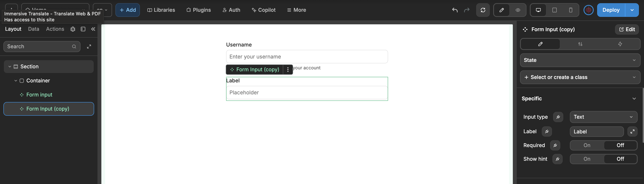Open the Libraries menu

tap(161, 10)
